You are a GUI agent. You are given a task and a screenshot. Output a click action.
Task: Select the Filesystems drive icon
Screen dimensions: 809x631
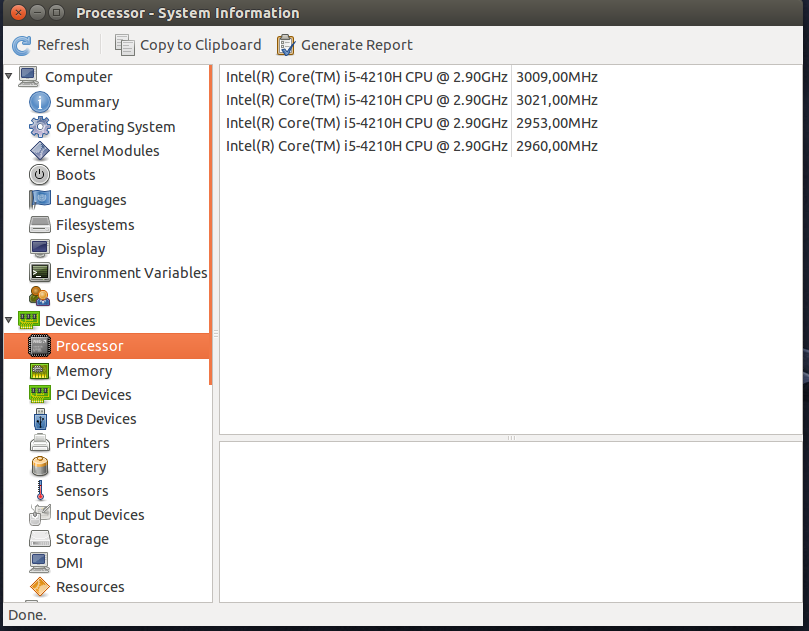coord(40,225)
